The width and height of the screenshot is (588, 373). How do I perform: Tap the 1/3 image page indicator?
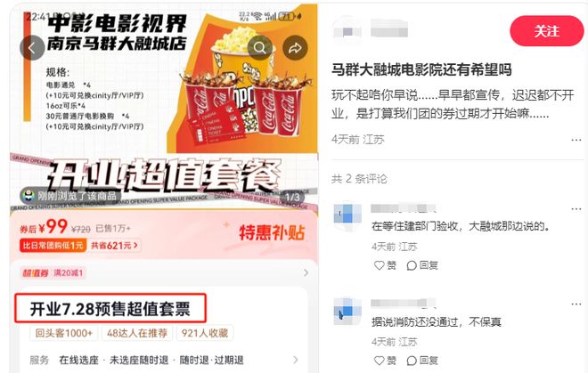click(x=292, y=197)
